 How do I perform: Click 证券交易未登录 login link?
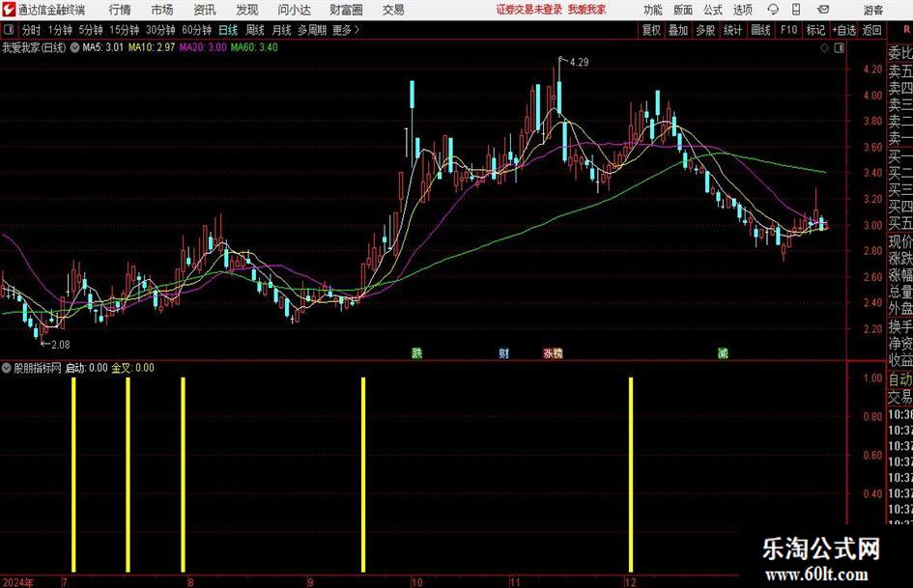528,10
